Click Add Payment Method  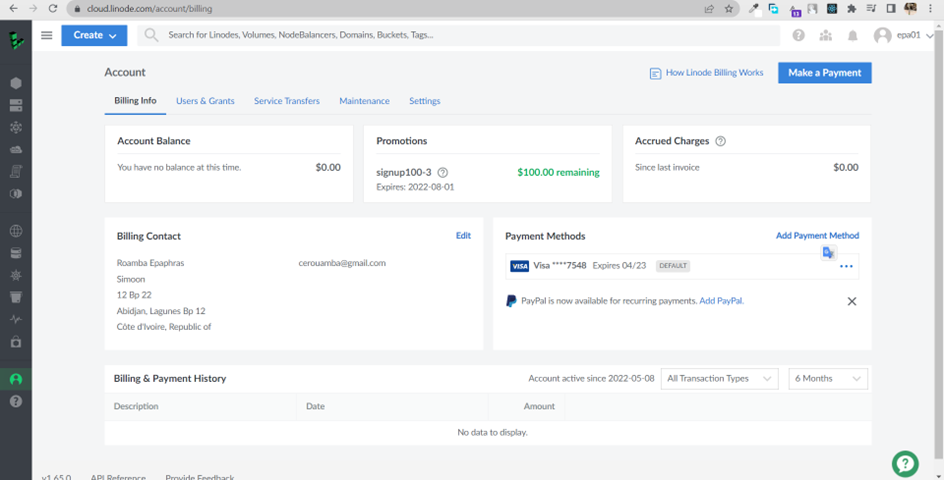pyautogui.click(x=817, y=235)
